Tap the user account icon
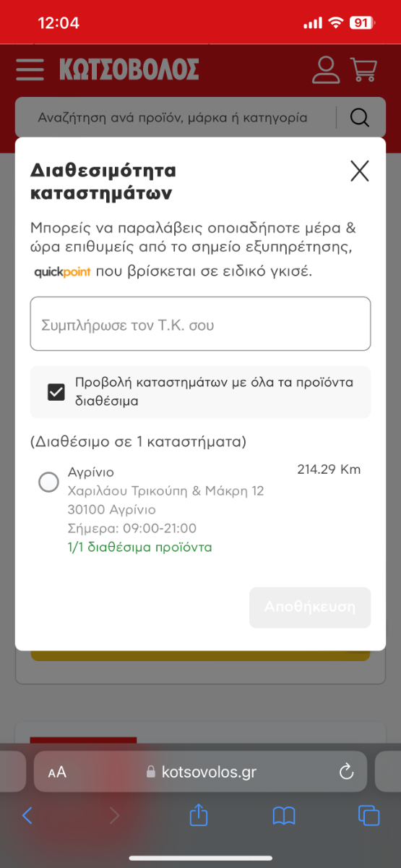 (326, 69)
